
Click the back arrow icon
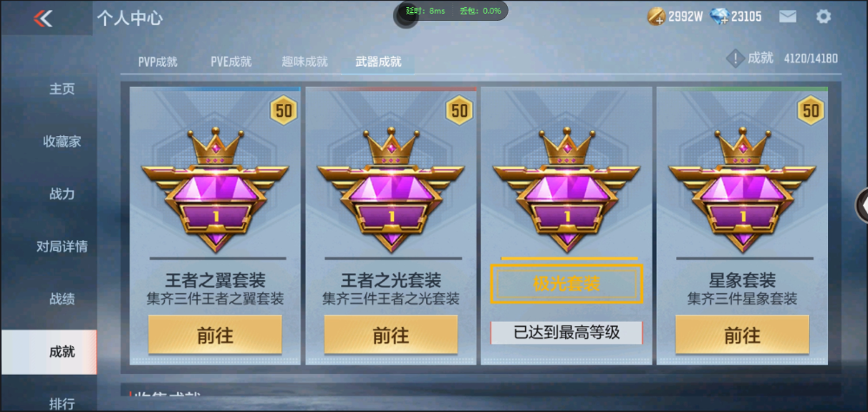pos(43,18)
